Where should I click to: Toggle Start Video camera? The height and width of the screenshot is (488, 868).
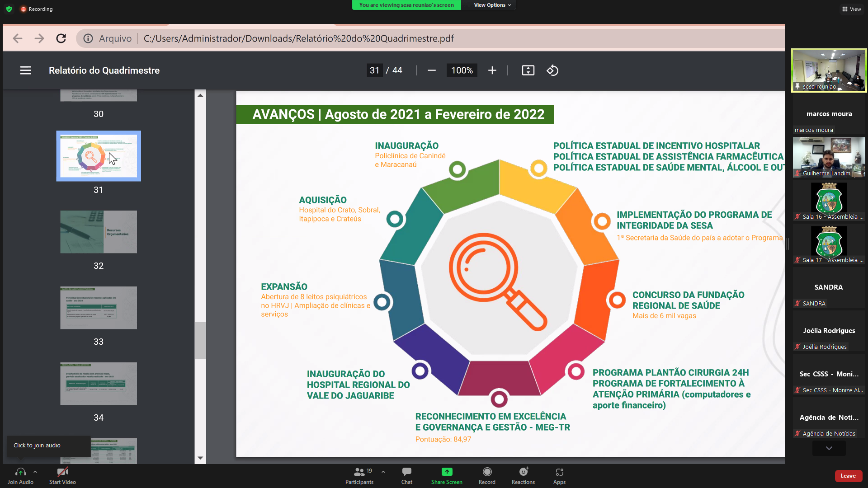(x=62, y=475)
